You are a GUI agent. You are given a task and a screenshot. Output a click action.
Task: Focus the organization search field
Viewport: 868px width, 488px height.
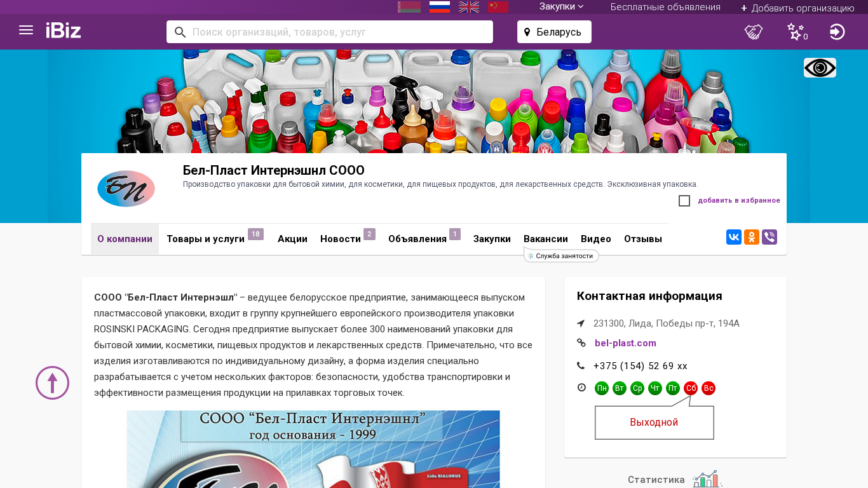[x=330, y=32]
